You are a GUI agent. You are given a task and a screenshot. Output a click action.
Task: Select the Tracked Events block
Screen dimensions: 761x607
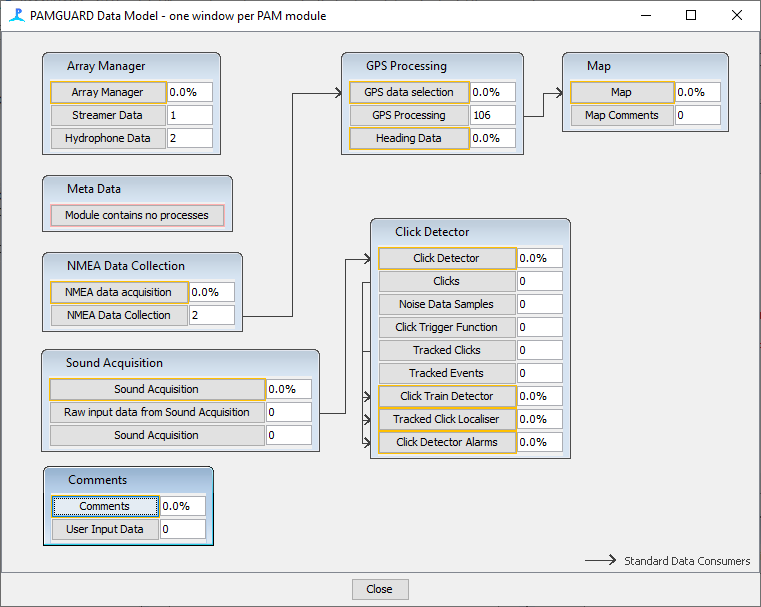447,373
